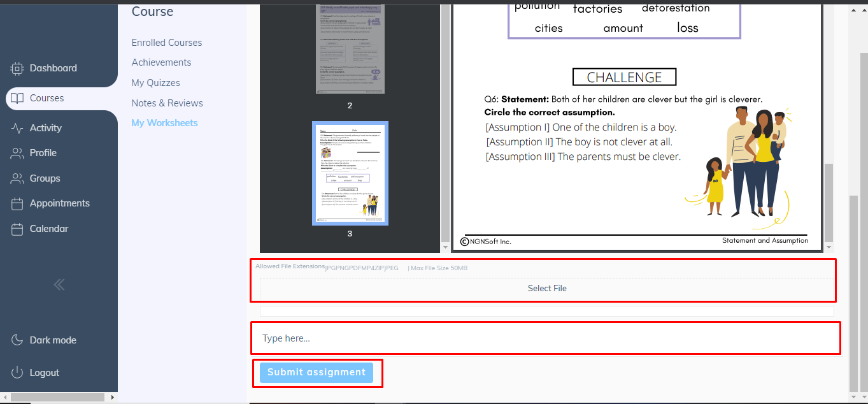Click the Logout power icon
The width and height of the screenshot is (868, 404).
tap(17, 373)
